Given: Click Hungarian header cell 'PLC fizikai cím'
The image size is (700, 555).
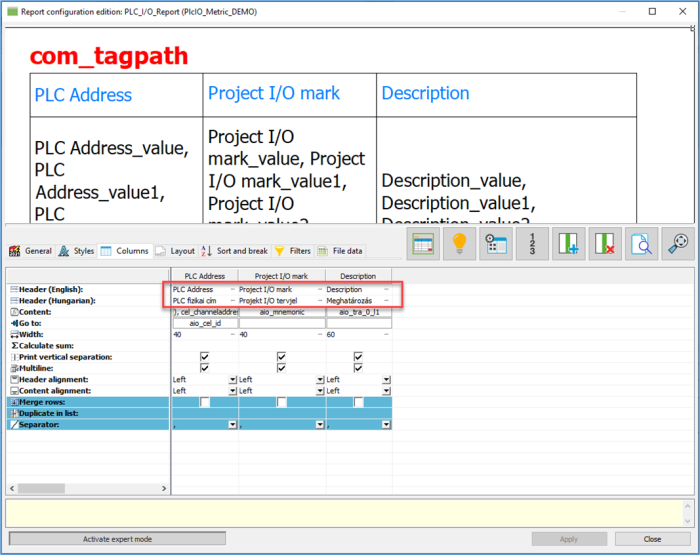Looking at the screenshot, I should click(x=204, y=300).
